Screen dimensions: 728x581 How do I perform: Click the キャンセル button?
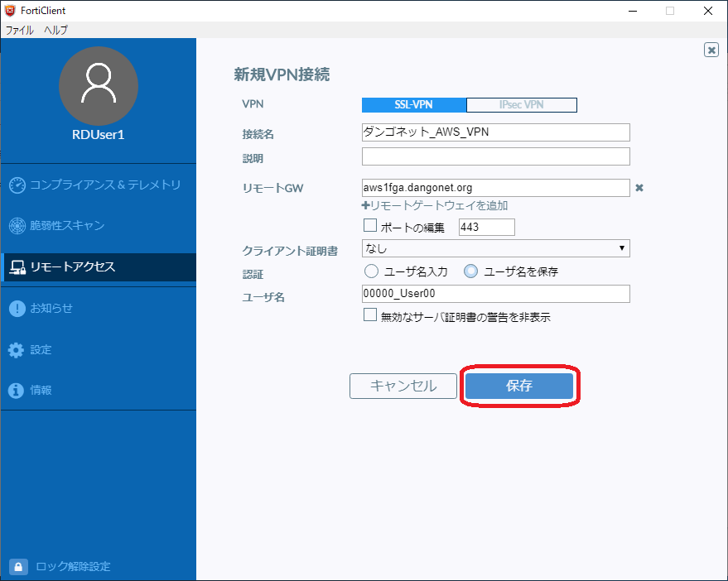(x=403, y=386)
